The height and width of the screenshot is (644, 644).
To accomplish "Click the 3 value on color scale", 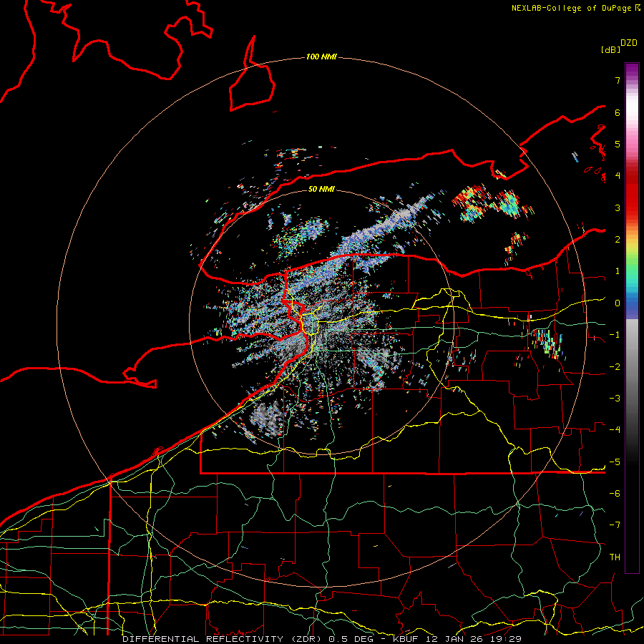I will click(x=618, y=208).
